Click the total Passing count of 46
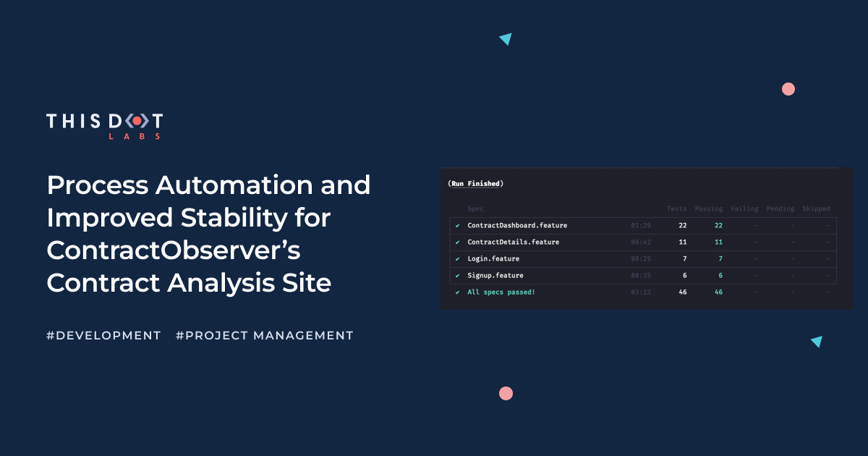This screenshot has height=456, width=868. (718, 292)
